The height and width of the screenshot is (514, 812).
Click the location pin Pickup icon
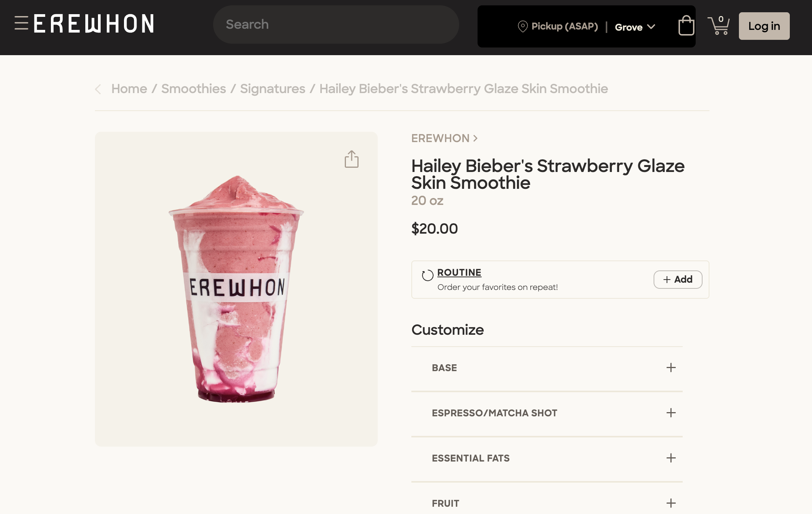tap(522, 26)
